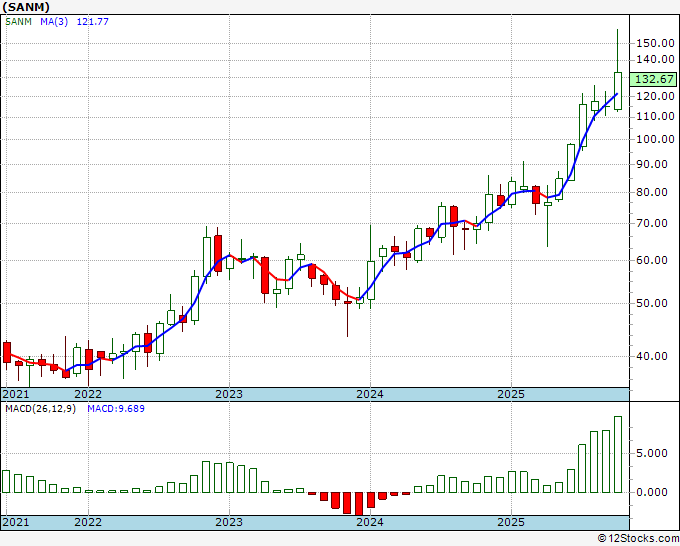Click 2021 on the MACD timeline
680x546 pixels.
[x=16, y=522]
